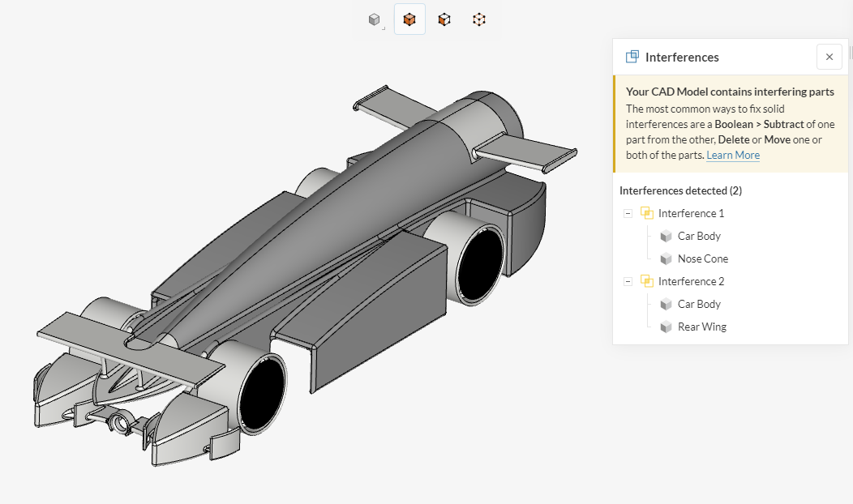Click the yellow Interference 1 overlap icon
Image resolution: width=853 pixels, height=504 pixels.
(646, 213)
